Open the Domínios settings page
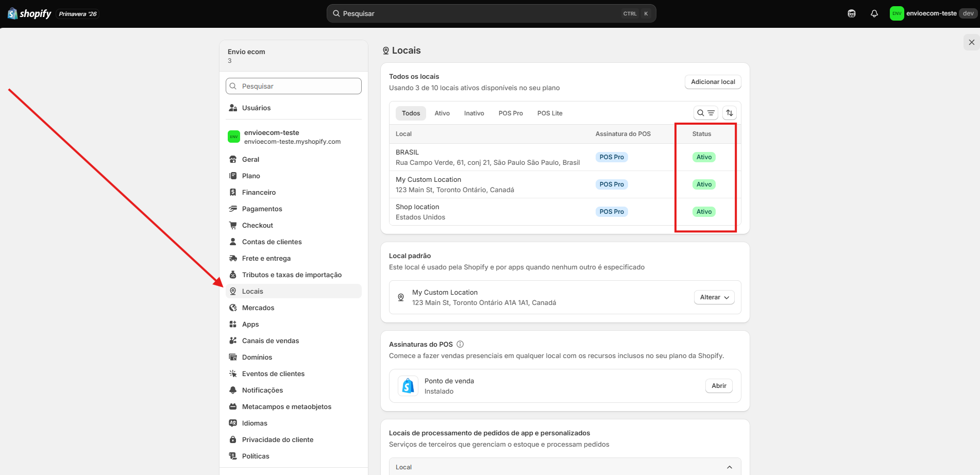Screen dimensions: 980x475 pos(294,357)
